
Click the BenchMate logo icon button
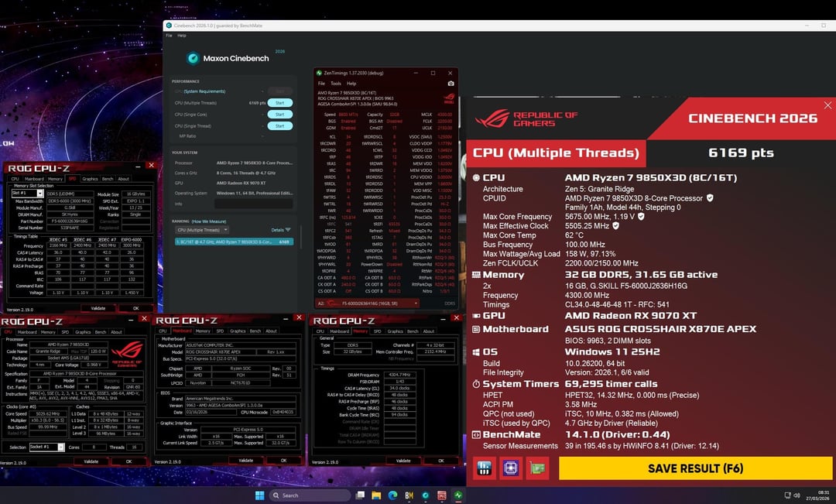coord(485,468)
